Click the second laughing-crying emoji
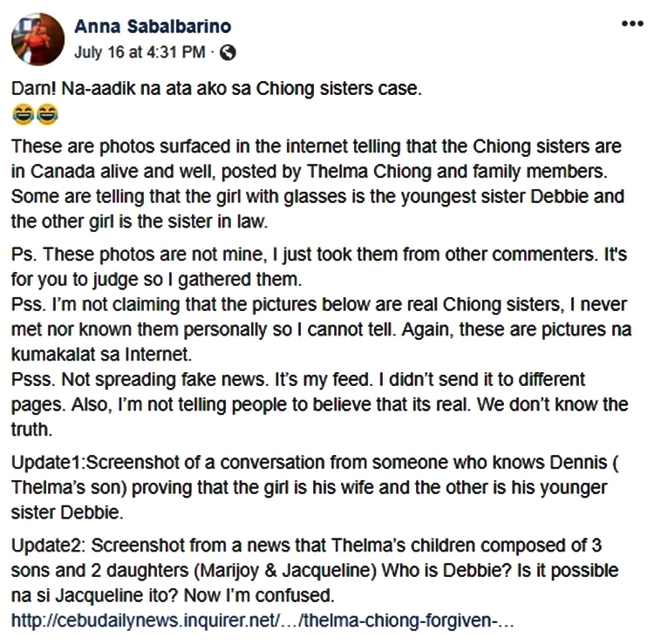 [x=47, y=115]
